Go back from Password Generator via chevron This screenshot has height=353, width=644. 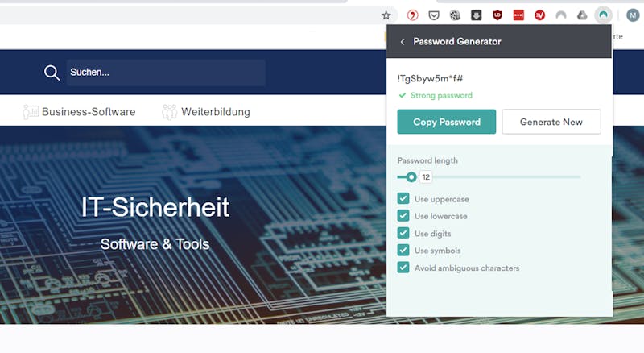click(402, 42)
